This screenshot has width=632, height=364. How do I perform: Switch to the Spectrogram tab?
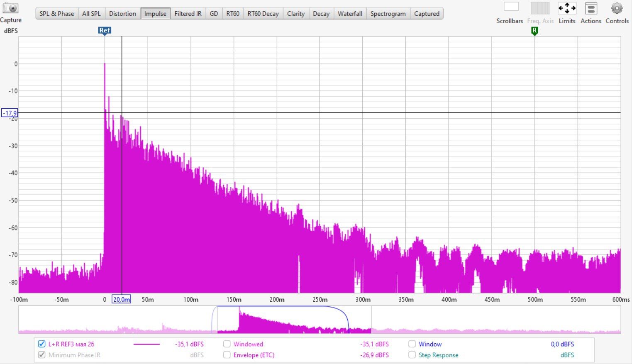388,14
